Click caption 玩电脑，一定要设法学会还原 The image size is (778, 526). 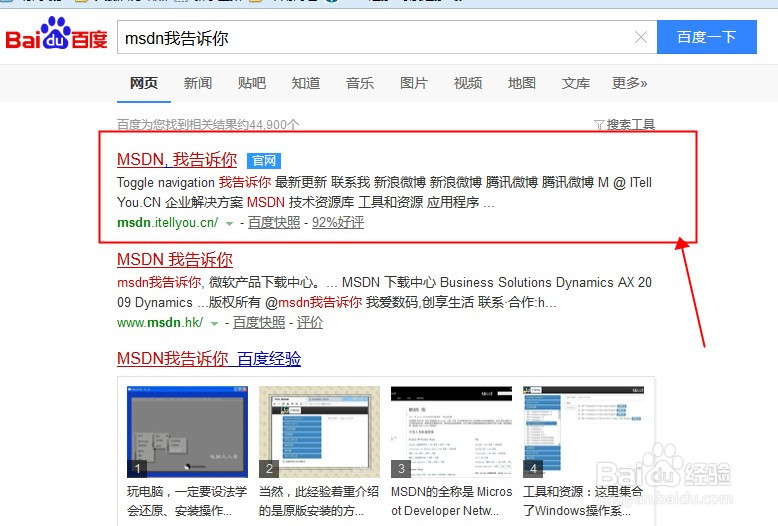click(187, 501)
